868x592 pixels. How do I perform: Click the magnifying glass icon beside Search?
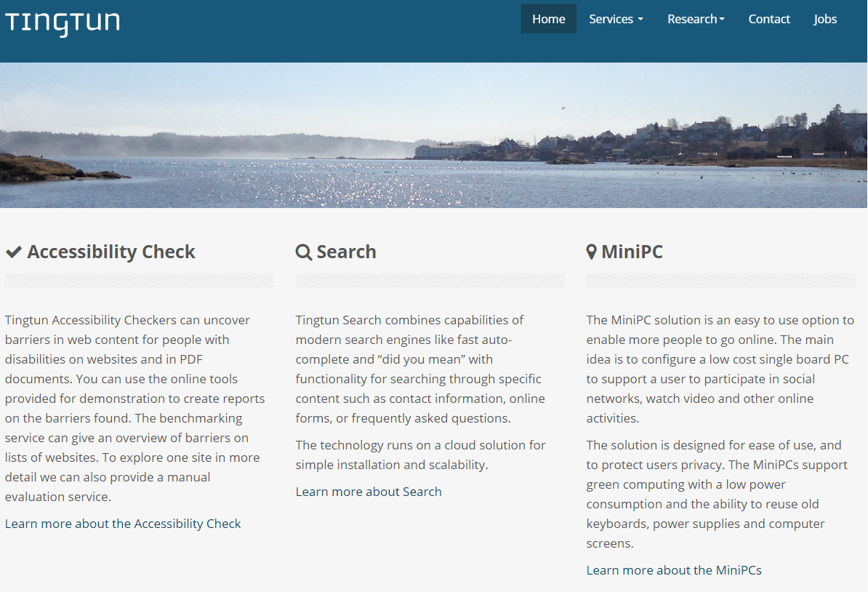[304, 252]
